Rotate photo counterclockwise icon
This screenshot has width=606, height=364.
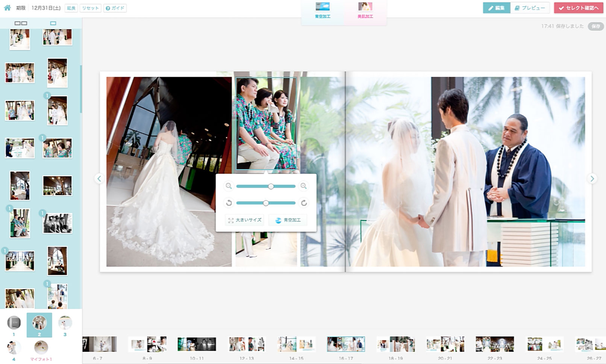pos(229,203)
